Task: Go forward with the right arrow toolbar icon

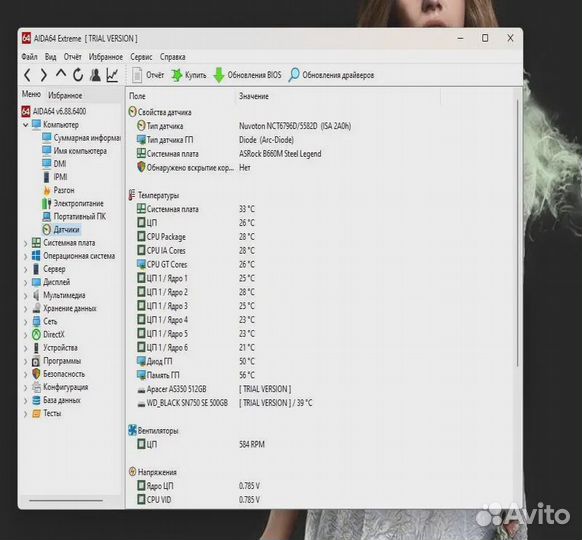Action: (x=44, y=75)
